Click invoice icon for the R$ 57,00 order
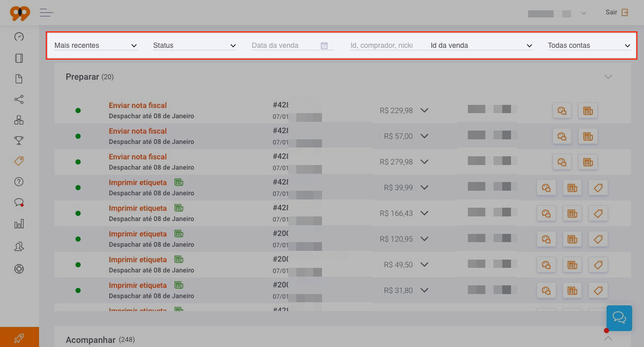This screenshot has height=347, width=644. pyautogui.click(x=588, y=136)
